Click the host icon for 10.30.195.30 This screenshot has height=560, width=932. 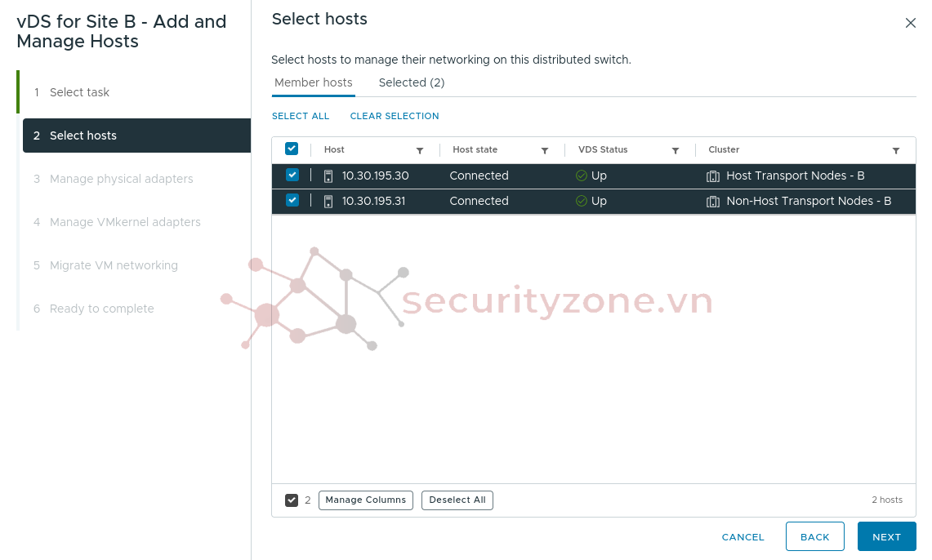click(328, 176)
